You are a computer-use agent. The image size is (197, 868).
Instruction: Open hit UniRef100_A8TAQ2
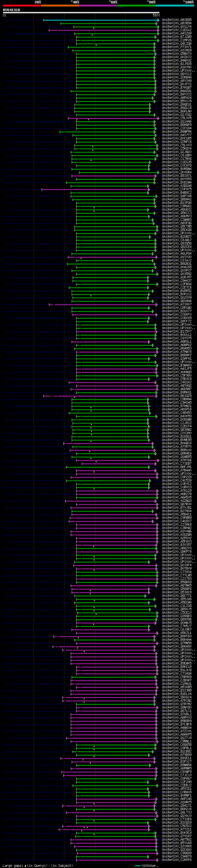177,386
